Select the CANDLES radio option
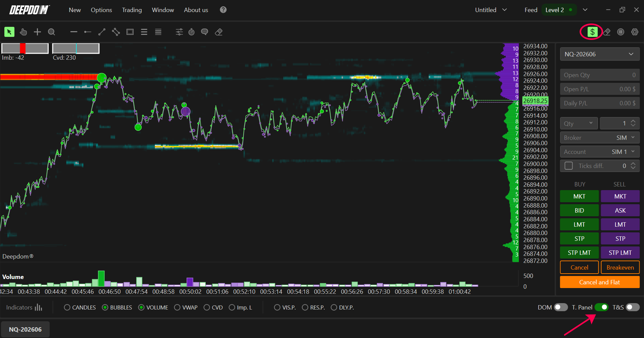This screenshot has width=644, height=338. pyautogui.click(x=80, y=307)
